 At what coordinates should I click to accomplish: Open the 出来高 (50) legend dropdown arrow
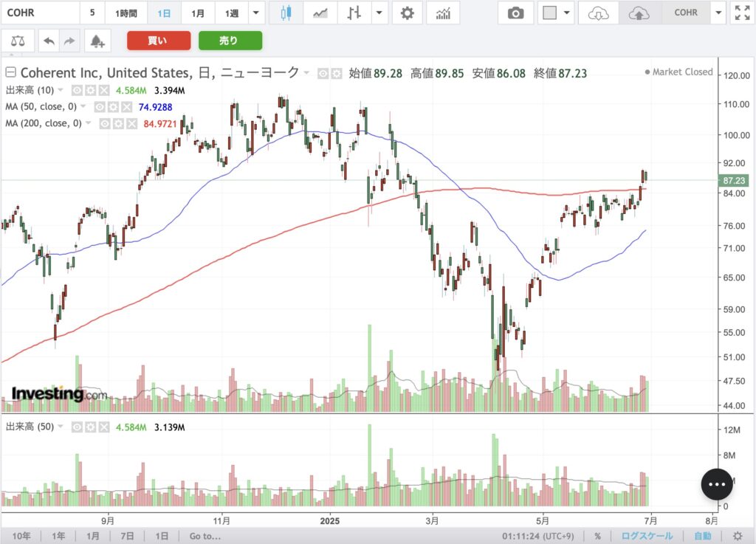coord(61,427)
